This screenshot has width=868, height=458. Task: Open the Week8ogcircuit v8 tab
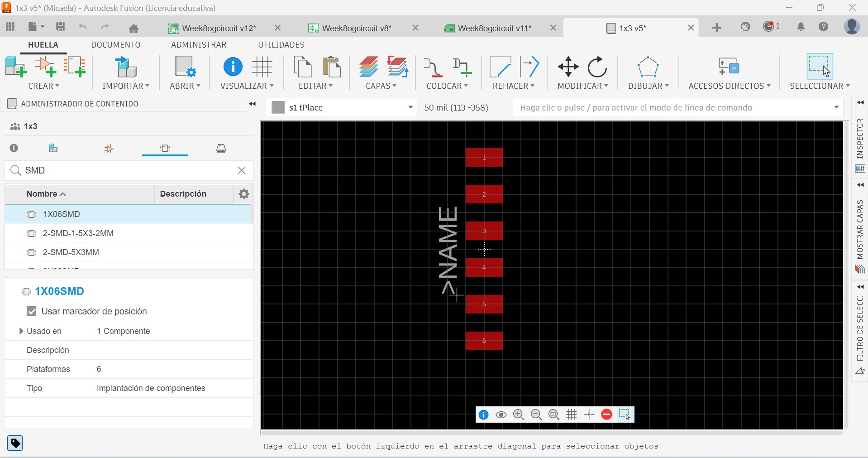[x=355, y=28]
